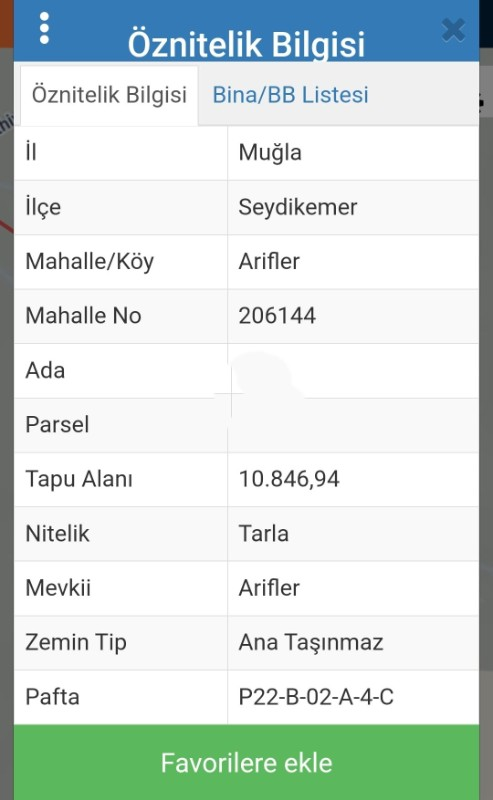Close the Öznitelik Bilgisi dialog
Image resolution: width=493 pixels, height=800 pixels.
click(x=453, y=30)
